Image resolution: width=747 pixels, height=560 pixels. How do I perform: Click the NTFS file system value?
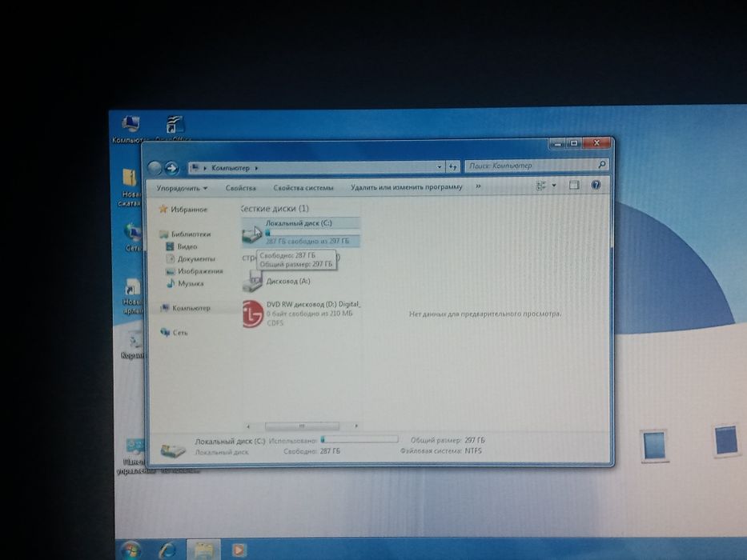473,450
